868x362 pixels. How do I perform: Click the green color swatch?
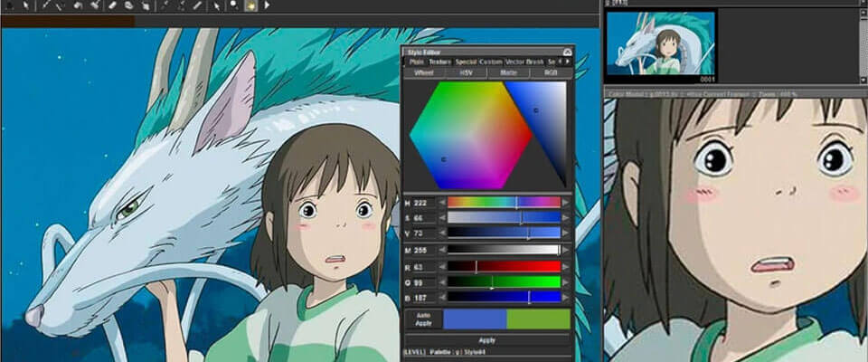pyautogui.click(x=538, y=319)
